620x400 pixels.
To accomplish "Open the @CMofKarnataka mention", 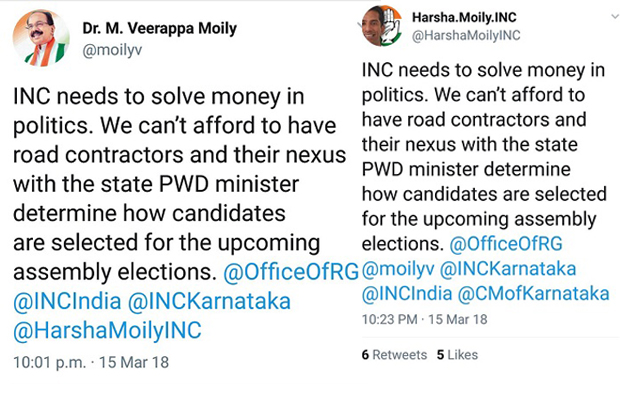I will pyautogui.click(x=533, y=293).
